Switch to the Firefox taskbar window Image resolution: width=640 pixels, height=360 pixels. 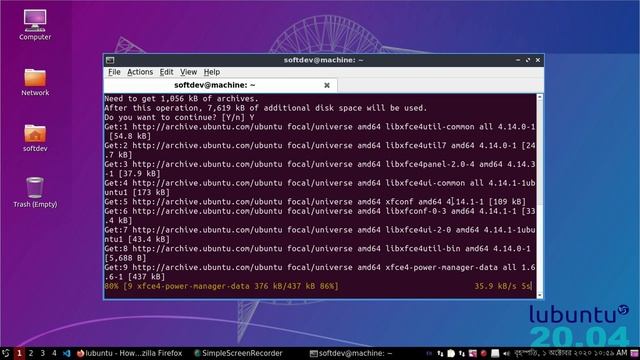pyautogui.click(x=129, y=353)
